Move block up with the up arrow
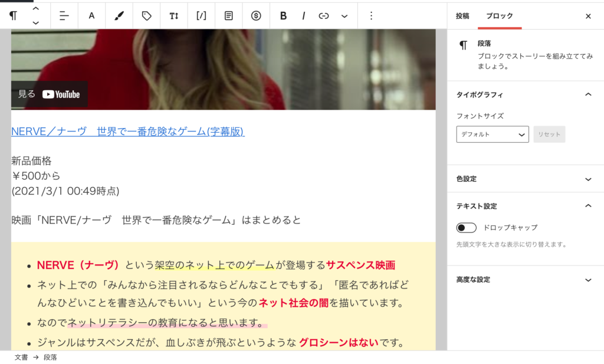 (x=35, y=8)
